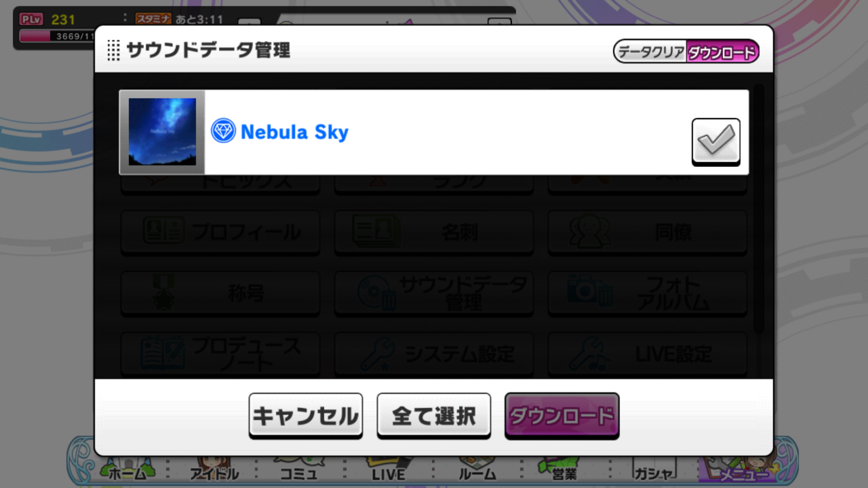The width and height of the screenshot is (868, 488).
Task: Switch to the データクリア tab
Action: pos(650,52)
